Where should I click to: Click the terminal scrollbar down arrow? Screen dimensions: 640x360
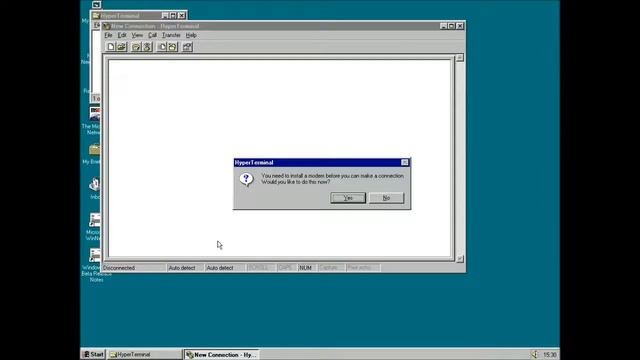coord(460,259)
